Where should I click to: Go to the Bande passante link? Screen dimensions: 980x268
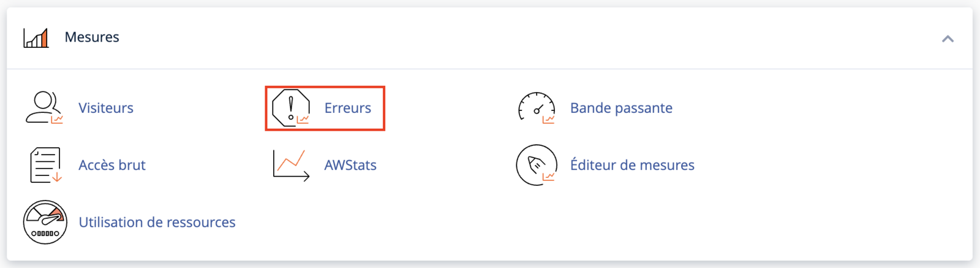coord(621,108)
